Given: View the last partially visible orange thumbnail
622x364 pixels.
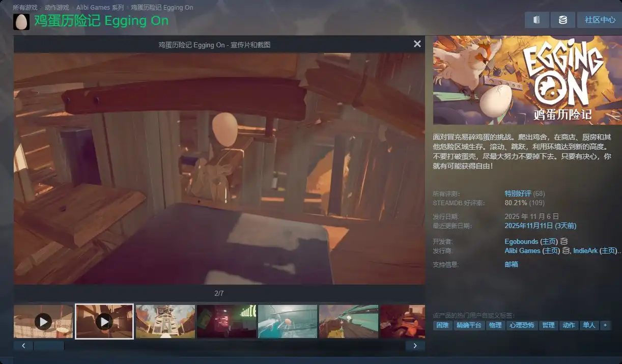Looking at the screenshot, I should click(x=403, y=321).
